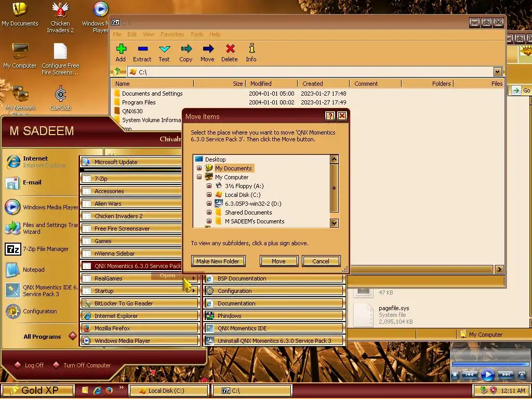Viewport: 532px width, 399px height.
Task: Click the folder tree scroll down arrow
Action: tap(334, 223)
